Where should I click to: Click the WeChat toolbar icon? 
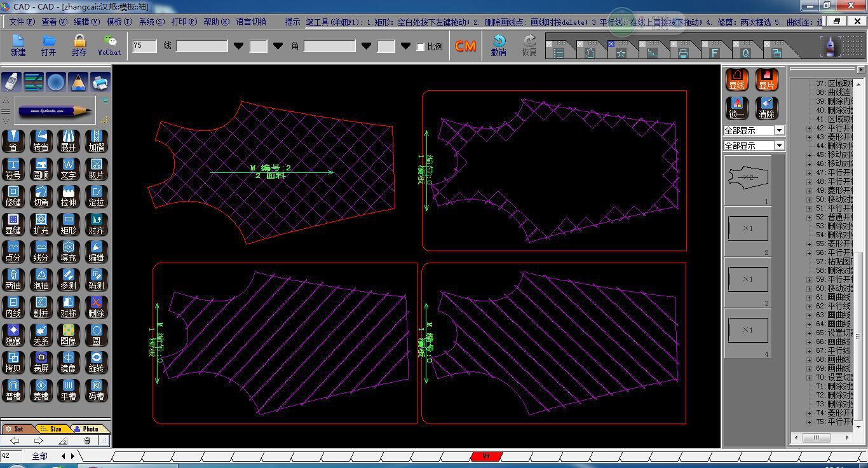coord(109,45)
